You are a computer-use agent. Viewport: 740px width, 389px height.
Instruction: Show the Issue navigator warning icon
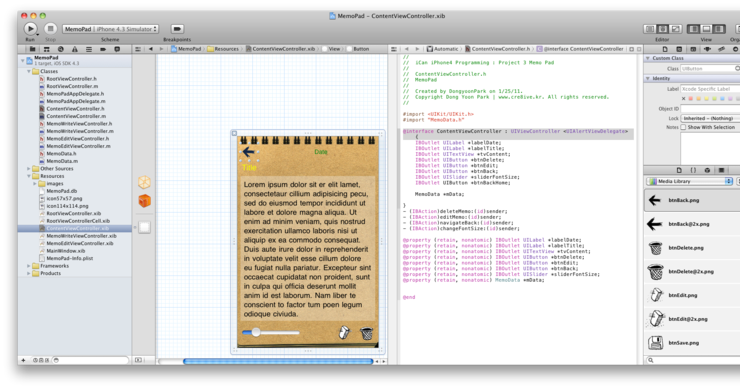click(x=75, y=49)
